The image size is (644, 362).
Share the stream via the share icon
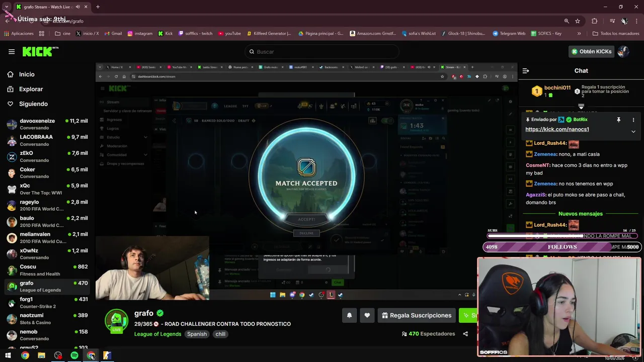click(465, 334)
